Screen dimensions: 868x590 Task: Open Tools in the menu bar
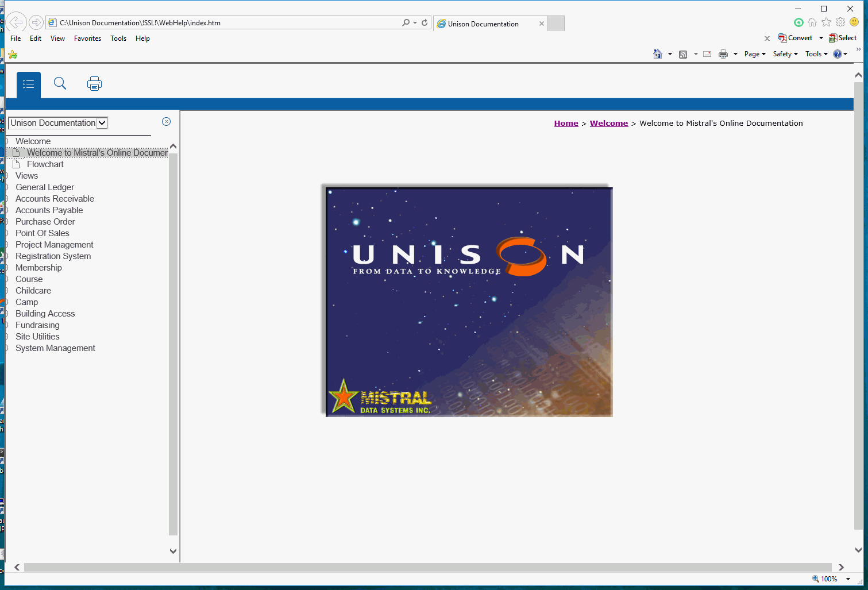click(x=118, y=38)
